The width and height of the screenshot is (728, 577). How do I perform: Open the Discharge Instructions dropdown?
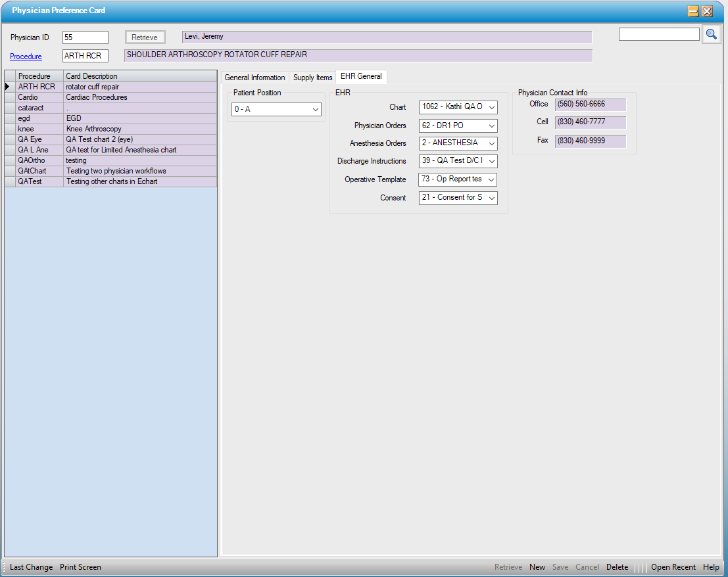coord(491,161)
